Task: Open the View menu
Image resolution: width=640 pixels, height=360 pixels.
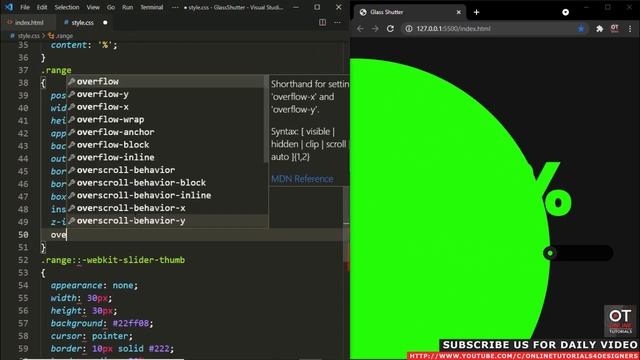Action: point(93,7)
